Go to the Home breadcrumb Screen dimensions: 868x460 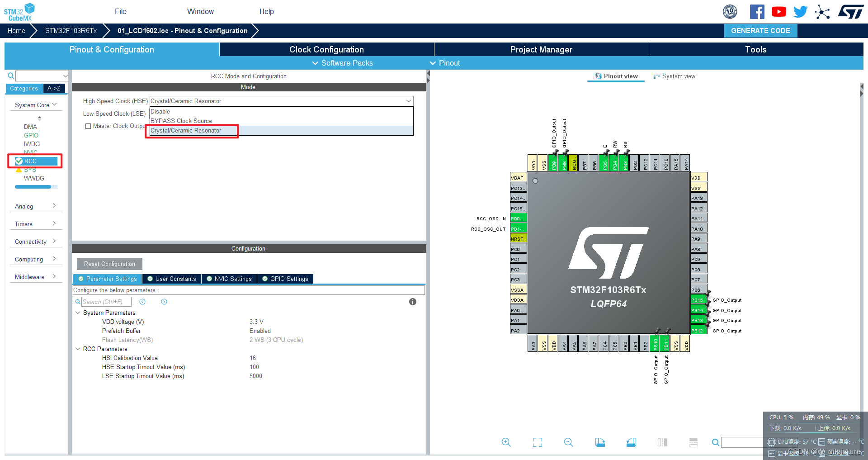16,31
